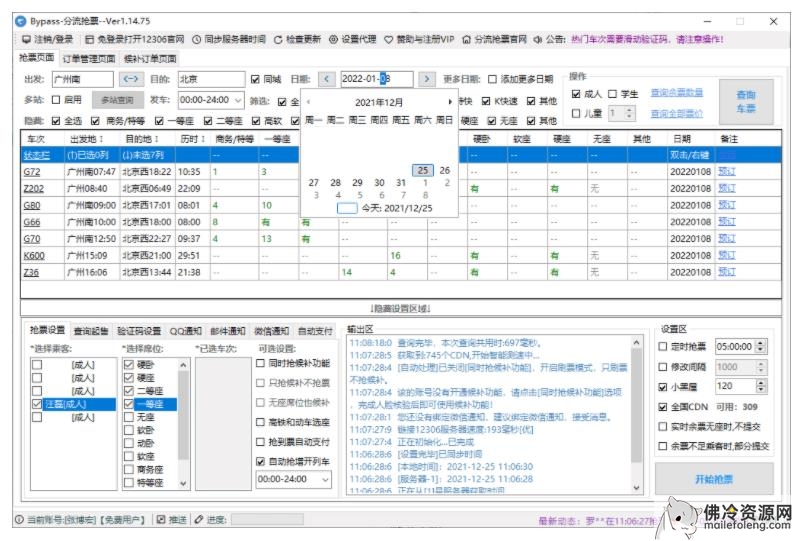Open the 验证码设置 tab
Viewport: 798px width, 541px height.
(x=138, y=331)
